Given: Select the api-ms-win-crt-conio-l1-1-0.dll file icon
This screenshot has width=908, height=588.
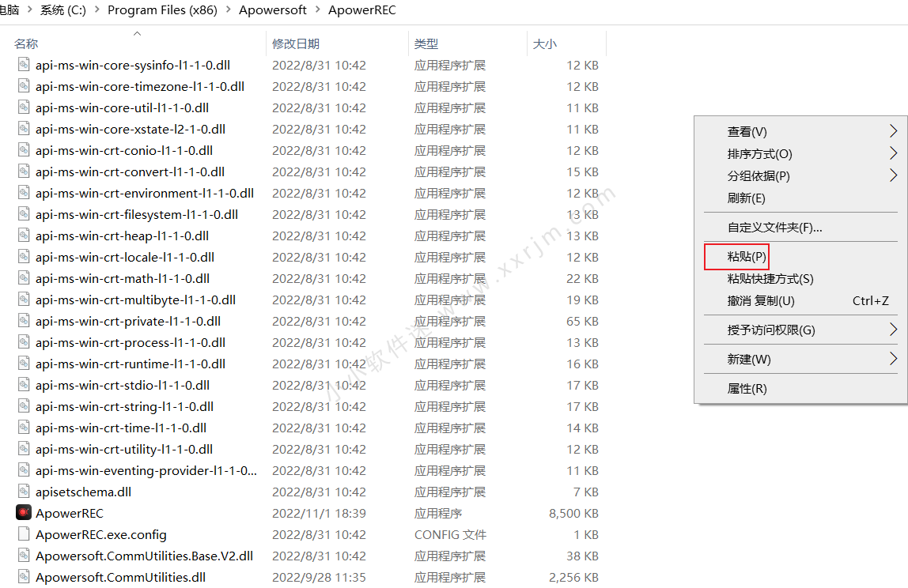Looking at the screenshot, I should click(24, 150).
